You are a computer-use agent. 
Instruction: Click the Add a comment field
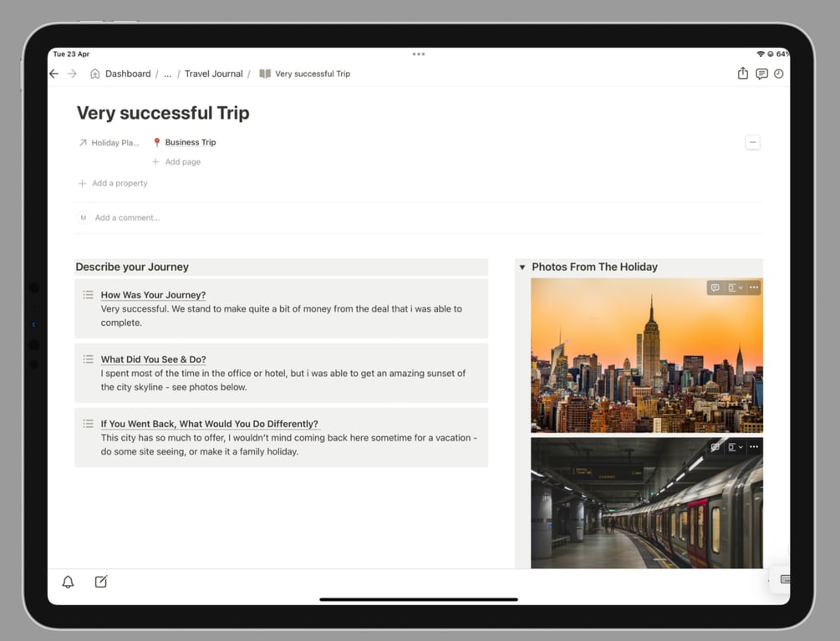pyautogui.click(x=127, y=217)
